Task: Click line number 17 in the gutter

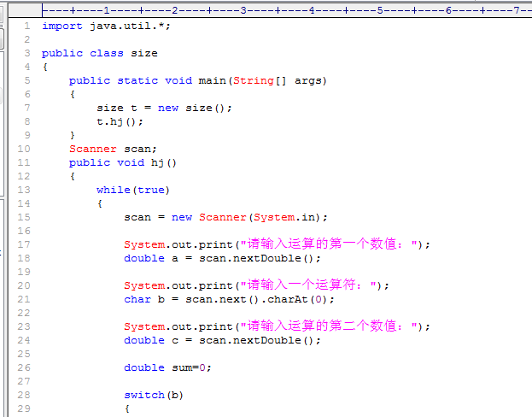Action: click(x=24, y=244)
